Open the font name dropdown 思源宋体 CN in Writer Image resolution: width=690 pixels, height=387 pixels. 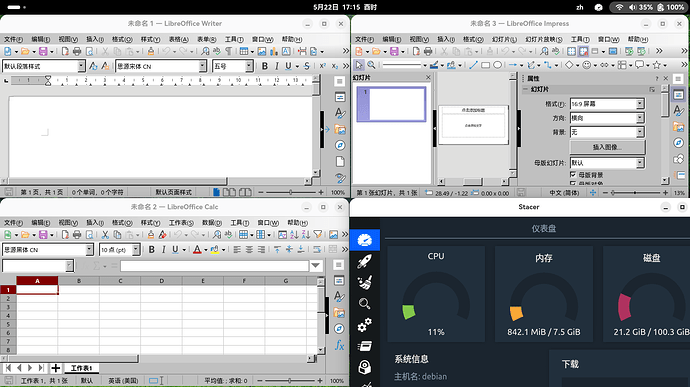pyautogui.click(x=202, y=66)
